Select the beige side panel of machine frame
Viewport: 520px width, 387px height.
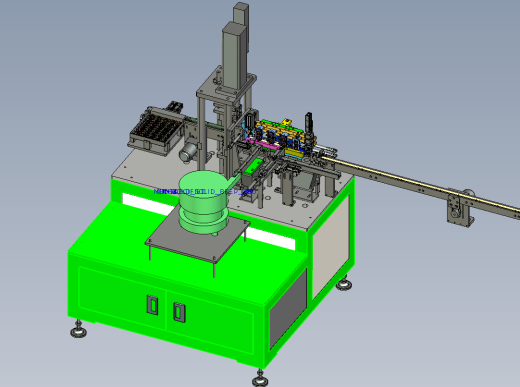[331, 247]
